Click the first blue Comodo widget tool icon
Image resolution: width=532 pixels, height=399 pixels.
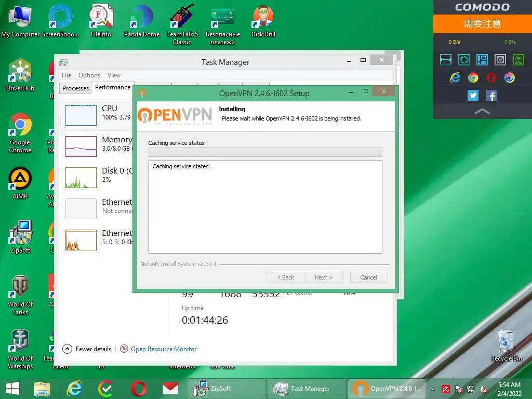[445, 60]
